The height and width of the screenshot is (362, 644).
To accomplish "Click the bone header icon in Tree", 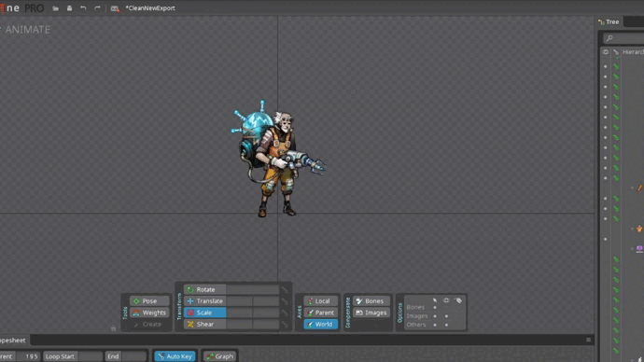I will coord(616,52).
